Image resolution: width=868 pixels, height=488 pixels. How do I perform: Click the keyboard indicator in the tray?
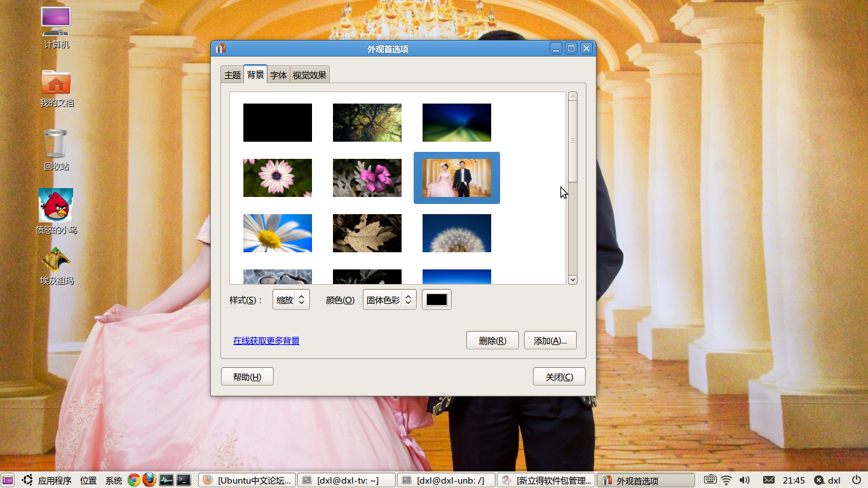[x=710, y=480]
